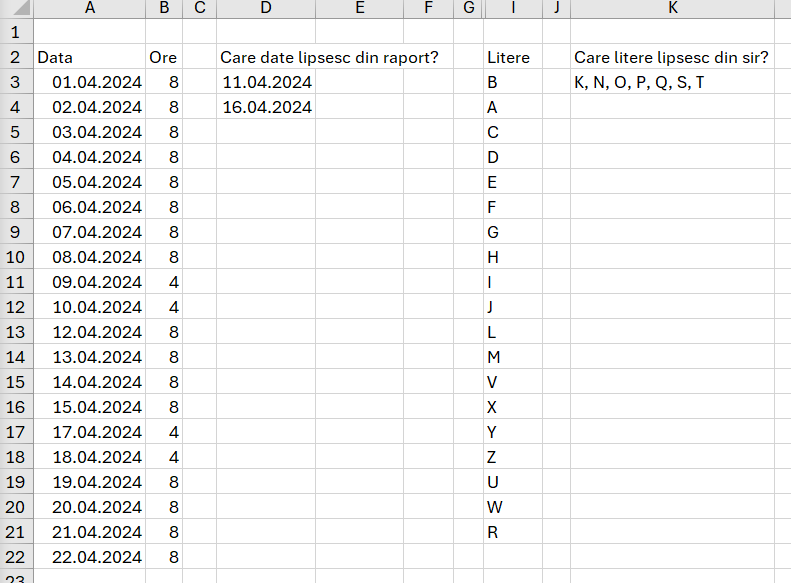
Task: Select column K header
Action: click(x=672, y=8)
